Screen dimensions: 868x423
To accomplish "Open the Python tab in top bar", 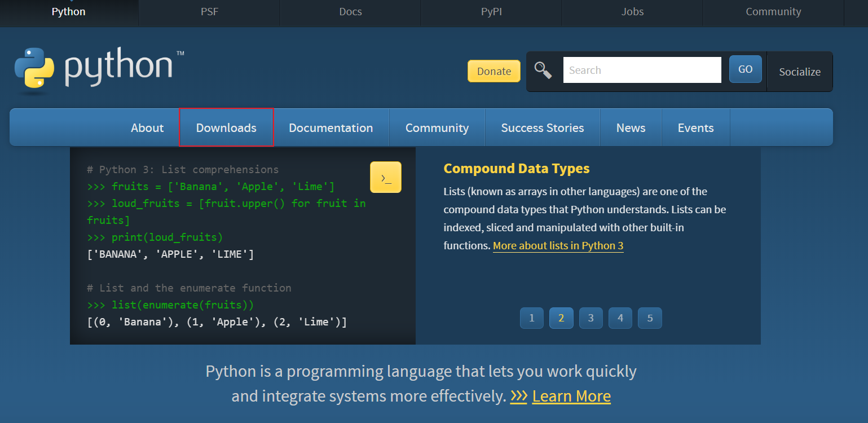I will point(68,12).
